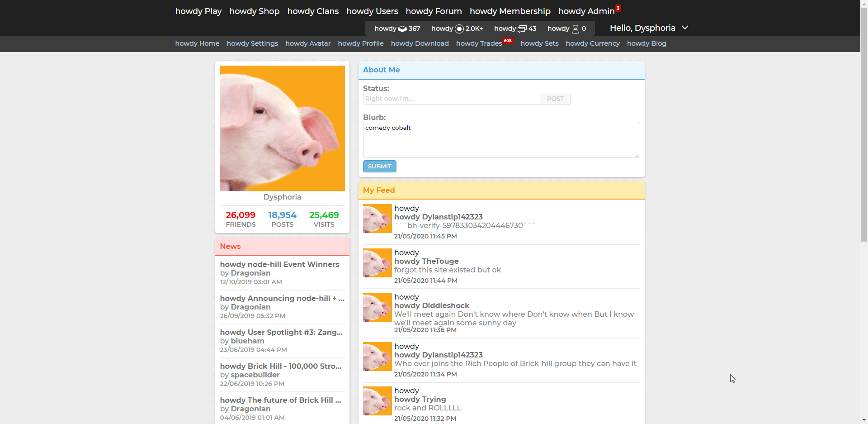
Task: Click the bucks currency icon showing 367
Action: coord(402,29)
